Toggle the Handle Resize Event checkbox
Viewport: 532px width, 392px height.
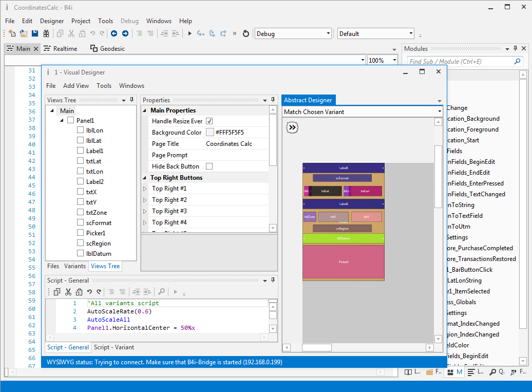[210, 121]
